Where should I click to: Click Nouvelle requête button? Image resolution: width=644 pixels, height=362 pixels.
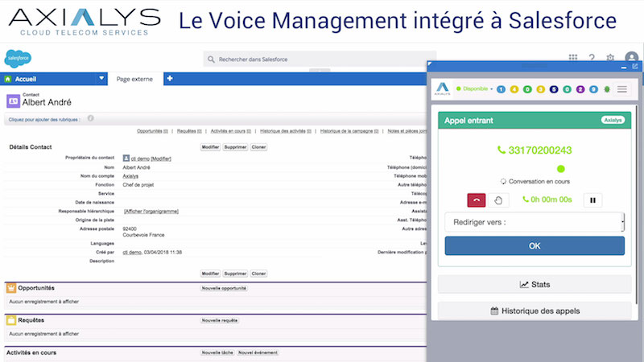click(x=219, y=320)
